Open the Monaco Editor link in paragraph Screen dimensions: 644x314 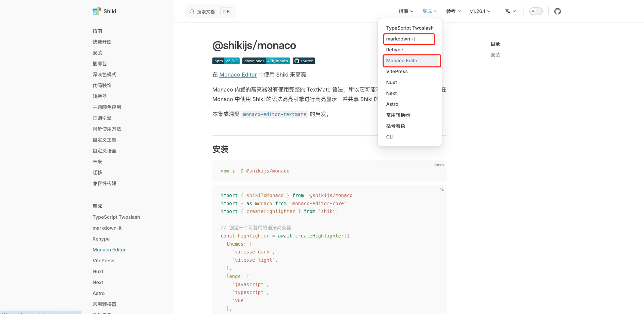pos(238,75)
